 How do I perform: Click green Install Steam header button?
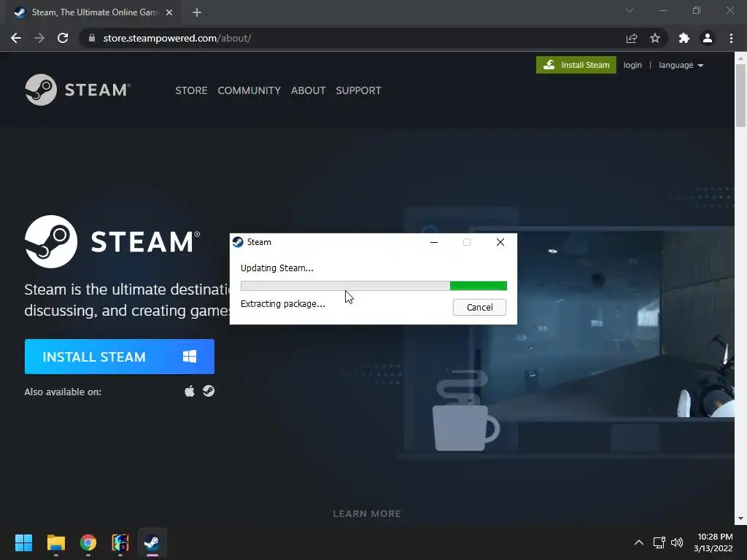576,65
